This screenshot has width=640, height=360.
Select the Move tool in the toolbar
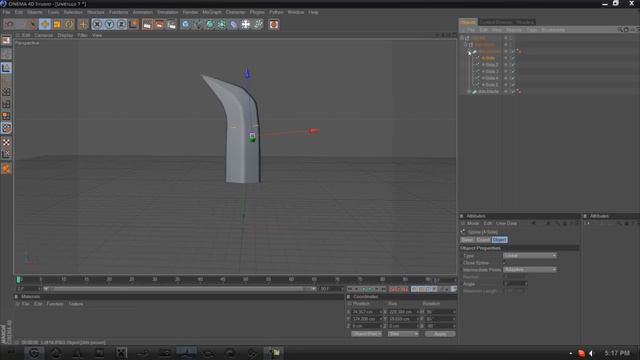click(45, 24)
